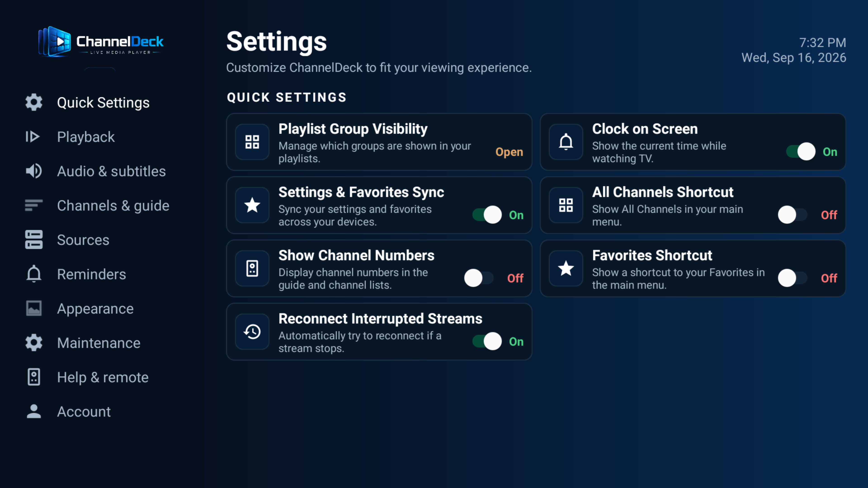The width and height of the screenshot is (868, 488).
Task: Click the star icon on Favorites Shortcut card
Action: (x=566, y=268)
